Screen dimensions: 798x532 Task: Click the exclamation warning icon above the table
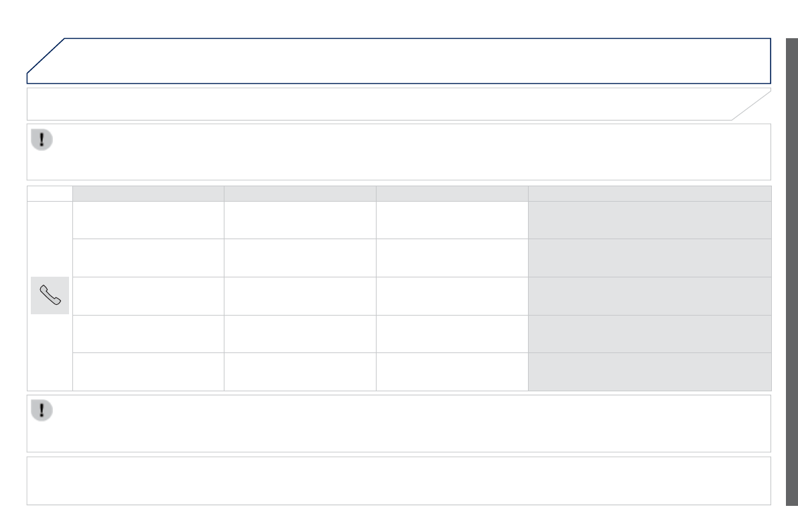[42, 139]
